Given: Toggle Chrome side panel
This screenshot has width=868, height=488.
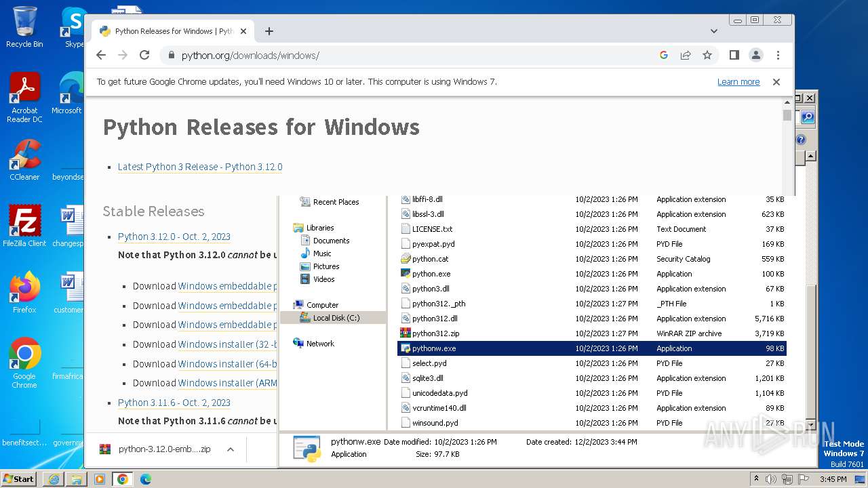Looking at the screenshot, I should [734, 55].
